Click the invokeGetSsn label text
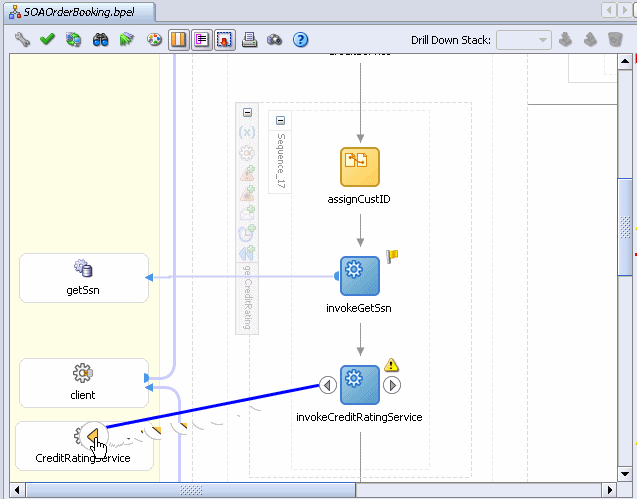637x499 pixels. pyautogui.click(x=359, y=308)
